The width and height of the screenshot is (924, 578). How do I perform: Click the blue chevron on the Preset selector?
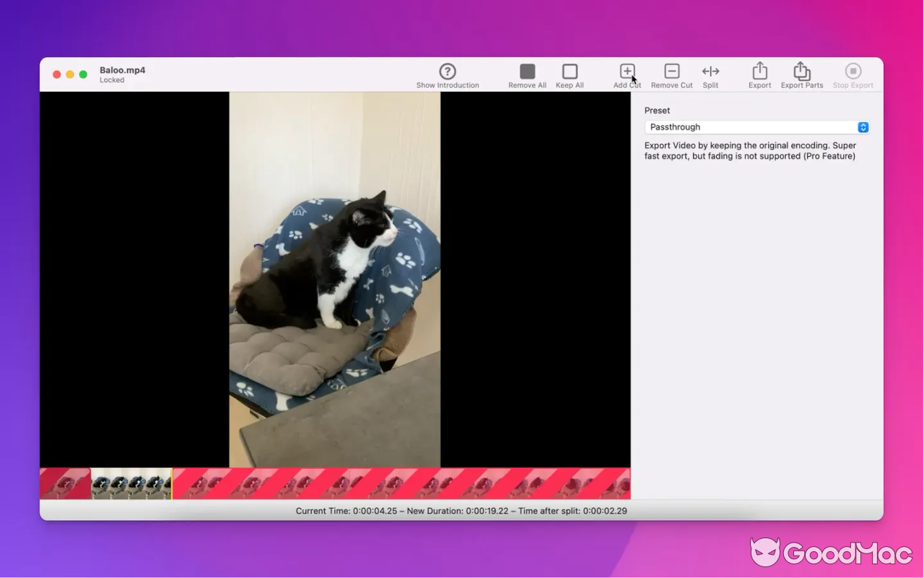pyautogui.click(x=863, y=127)
